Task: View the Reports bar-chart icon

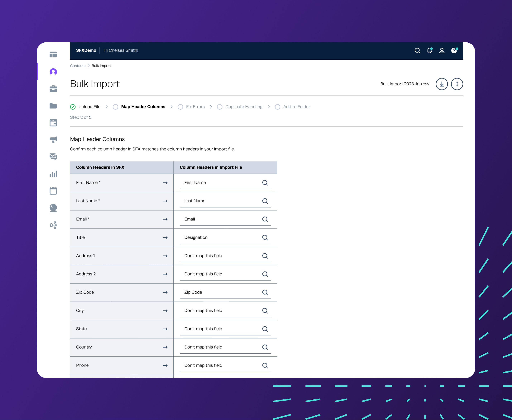Action: point(53,174)
